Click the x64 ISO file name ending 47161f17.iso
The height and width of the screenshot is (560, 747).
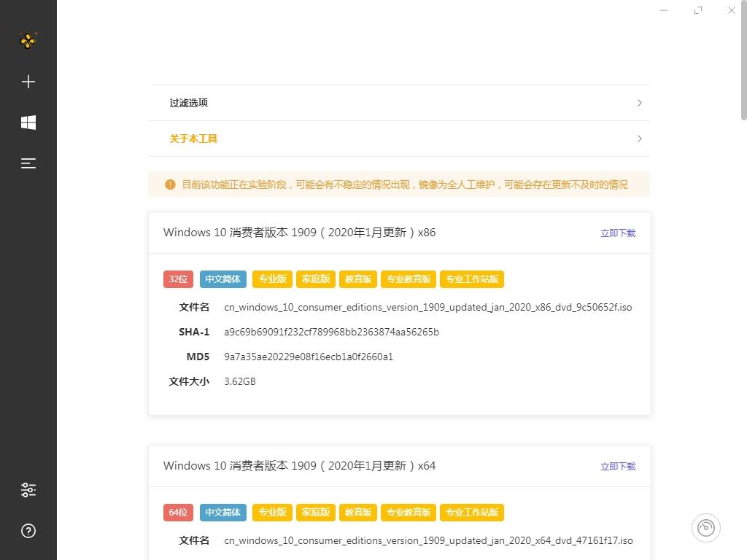pyautogui.click(x=428, y=541)
